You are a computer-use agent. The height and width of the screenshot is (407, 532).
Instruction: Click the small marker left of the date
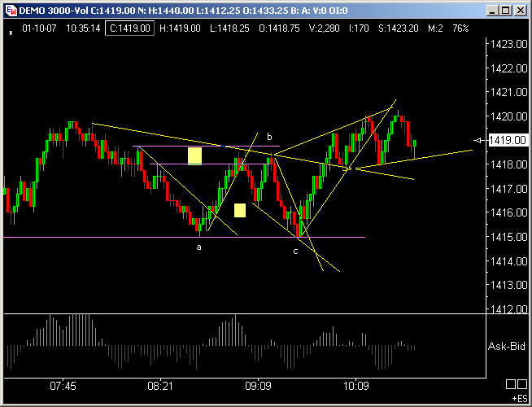[11, 33]
